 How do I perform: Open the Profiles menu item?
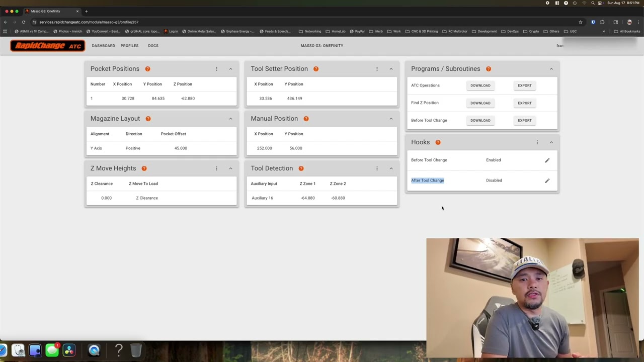tap(129, 46)
